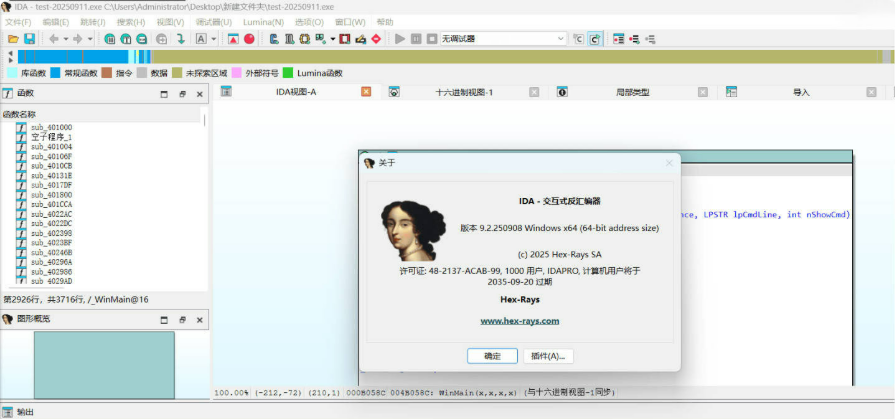This screenshot has height=419, width=895.
Task: Open the 无调试器 debugger selector combo box
Action: coord(503,39)
